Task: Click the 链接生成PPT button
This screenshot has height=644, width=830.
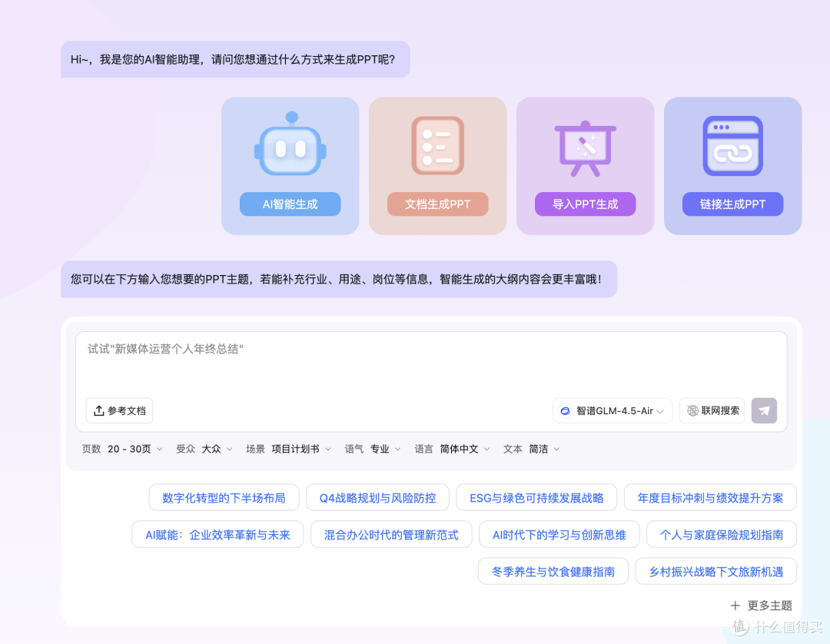Action: [x=732, y=204]
